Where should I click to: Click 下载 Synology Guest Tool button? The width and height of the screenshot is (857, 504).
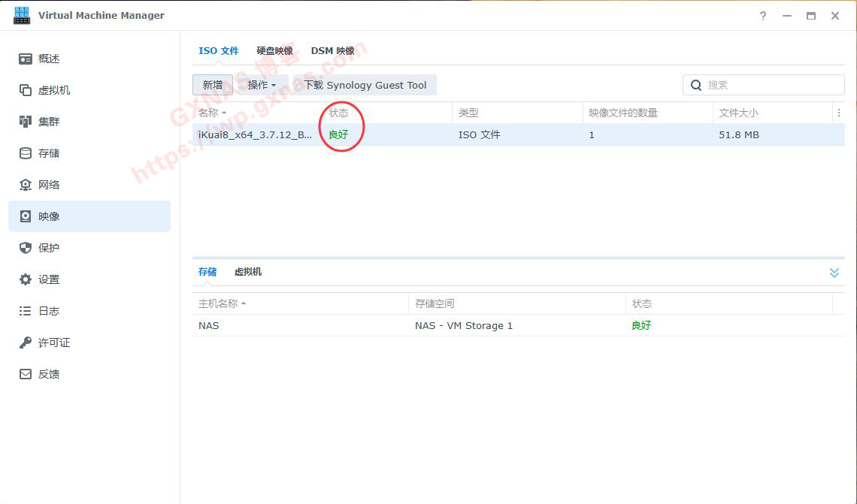365,85
